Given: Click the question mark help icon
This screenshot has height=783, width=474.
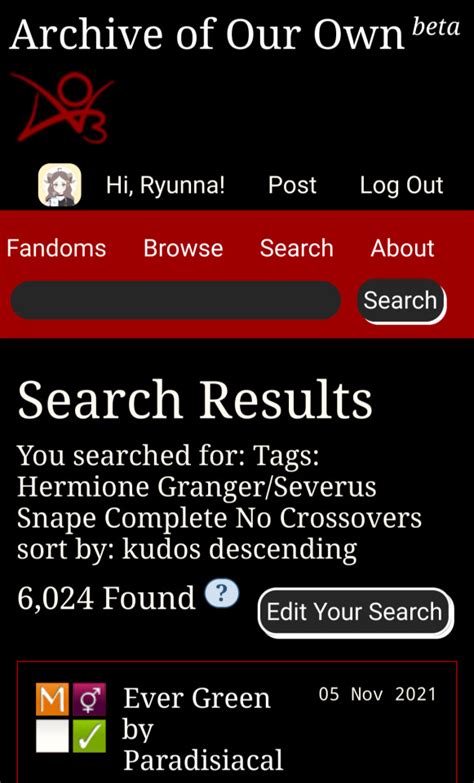Looking at the screenshot, I should (x=222, y=594).
